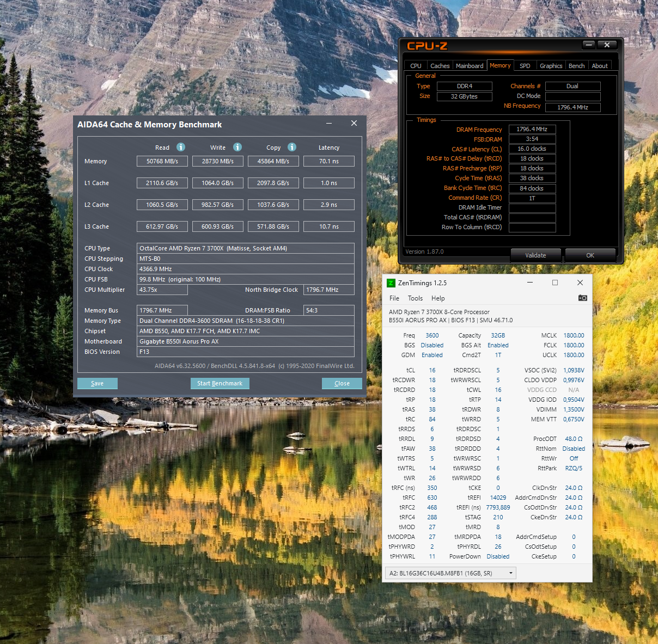Screen dimensions: 658x644
Task: Click the GDM value Enabled in ZenTimings
Action: [432, 355]
